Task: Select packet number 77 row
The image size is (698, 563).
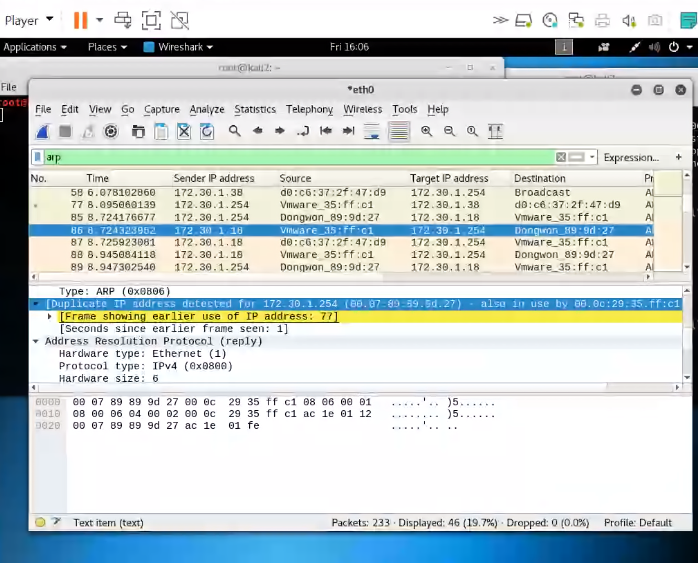Action: tap(341, 205)
